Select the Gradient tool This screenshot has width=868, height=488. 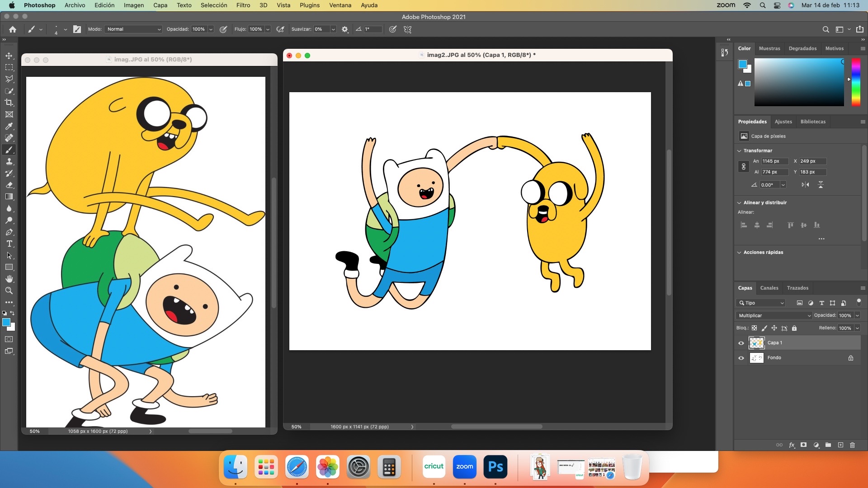click(x=9, y=197)
